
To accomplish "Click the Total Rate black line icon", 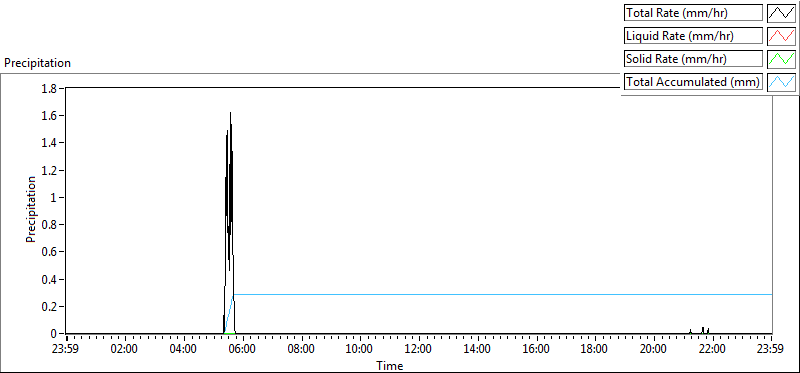I will [781, 13].
